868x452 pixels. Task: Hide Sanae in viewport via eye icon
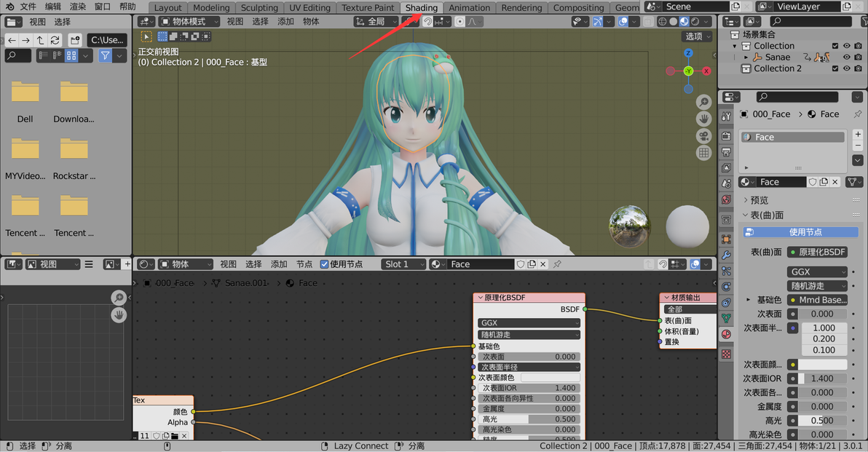[846, 57]
